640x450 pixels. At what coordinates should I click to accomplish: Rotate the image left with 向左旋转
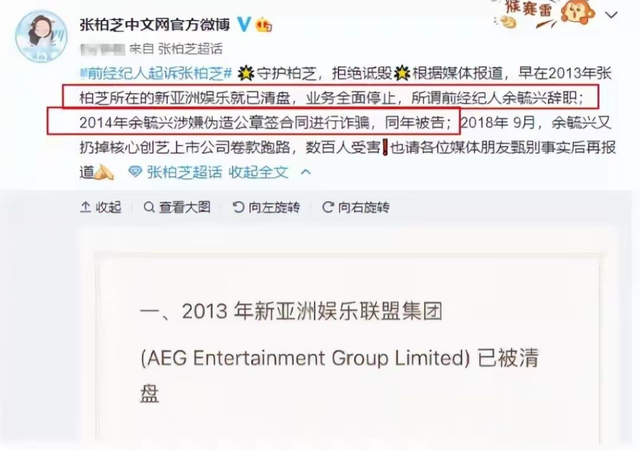click(274, 207)
